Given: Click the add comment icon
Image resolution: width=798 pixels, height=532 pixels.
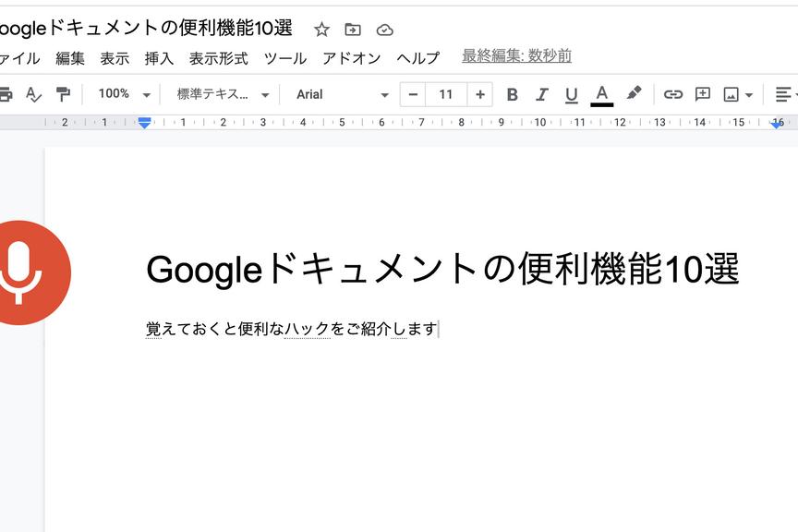Looking at the screenshot, I should click(x=702, y=94).
